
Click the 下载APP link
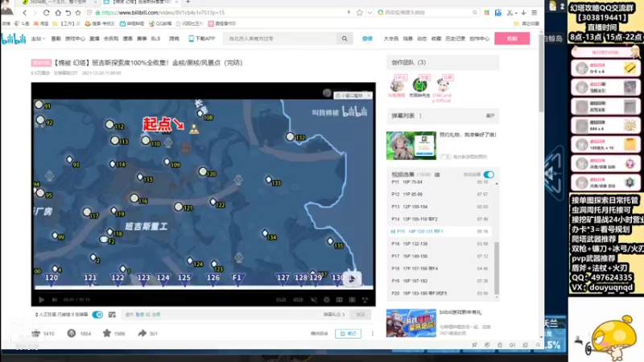click(202, 39)
